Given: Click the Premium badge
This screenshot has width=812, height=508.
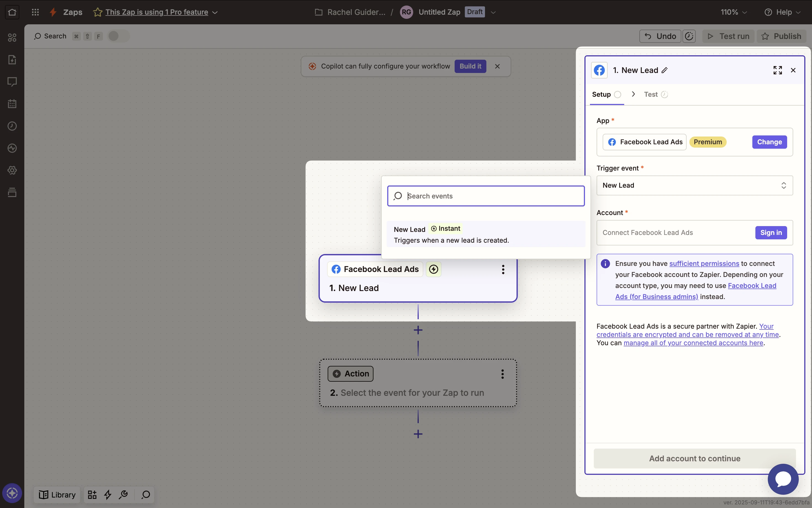Looking at the screenshot, I should pos(708,142).
